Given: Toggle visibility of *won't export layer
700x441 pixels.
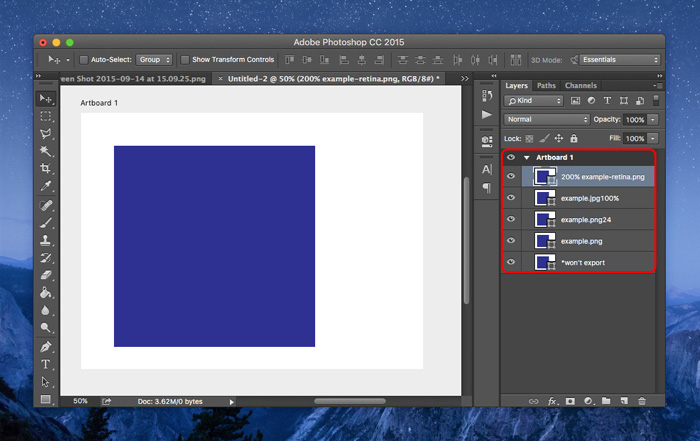Looking at the screenshot, I should coord(511,262).
